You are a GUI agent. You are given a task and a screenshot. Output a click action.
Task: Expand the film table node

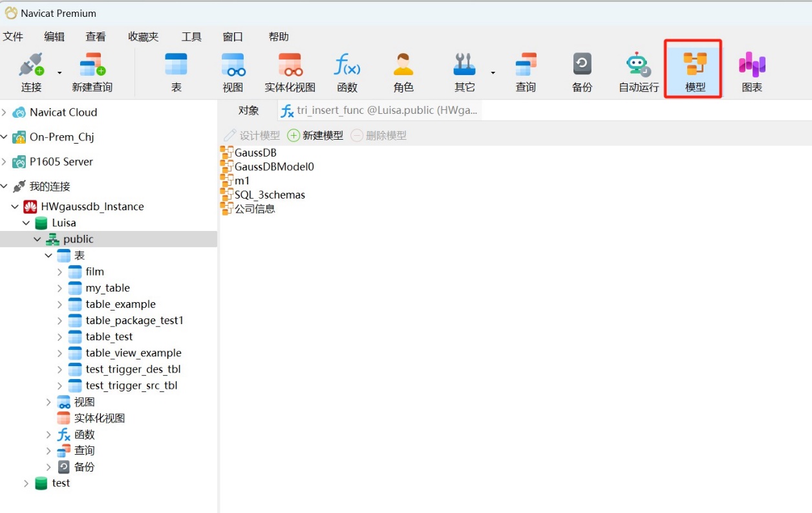tap(59, 272)
